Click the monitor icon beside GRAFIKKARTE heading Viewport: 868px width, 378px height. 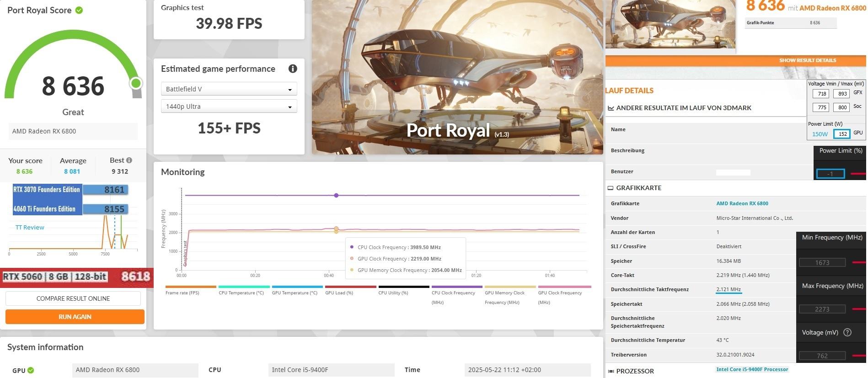coord(610,188)
